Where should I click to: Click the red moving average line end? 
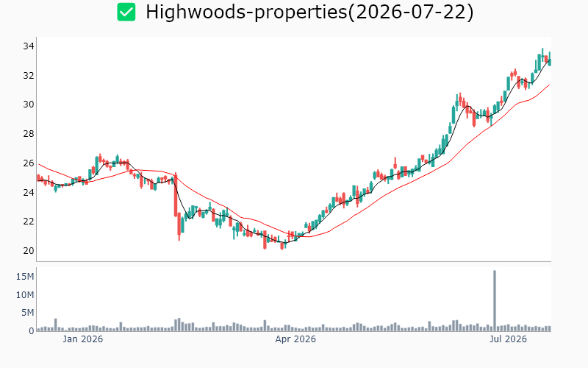point(549,85)
